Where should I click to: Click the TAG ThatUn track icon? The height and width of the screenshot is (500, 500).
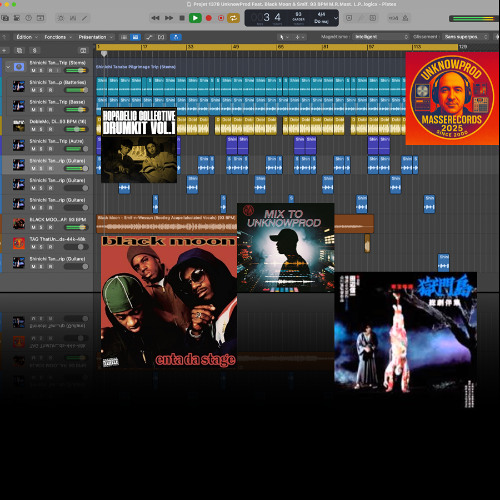click(x=19, y=243)
